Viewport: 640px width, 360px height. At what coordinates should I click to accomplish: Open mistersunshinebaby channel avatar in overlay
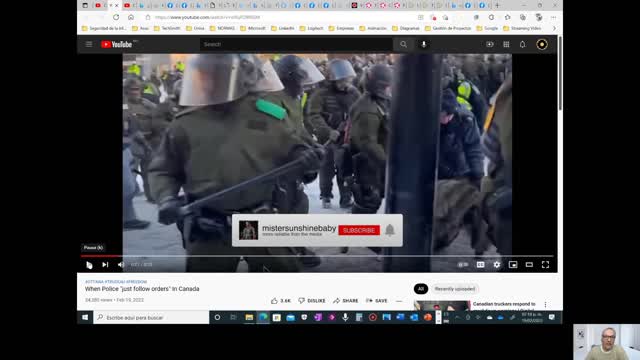pos(248,230)
